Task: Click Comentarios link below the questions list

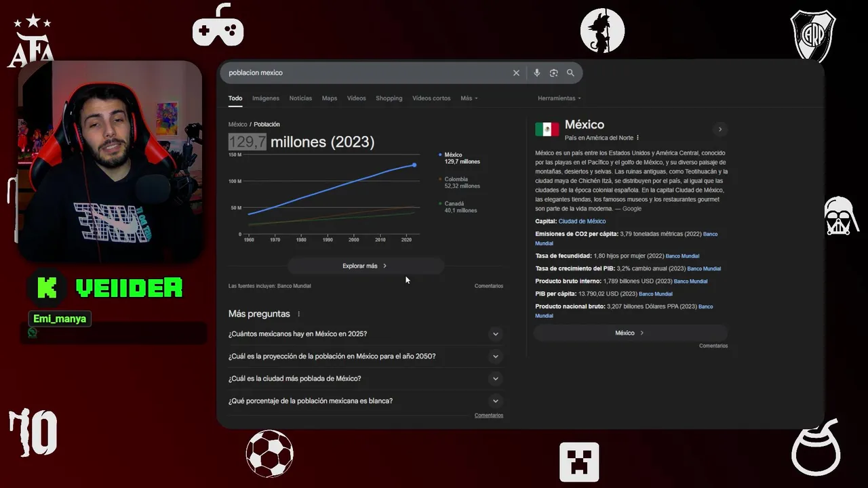Action: pyautogui.click(x=489, y=415)
